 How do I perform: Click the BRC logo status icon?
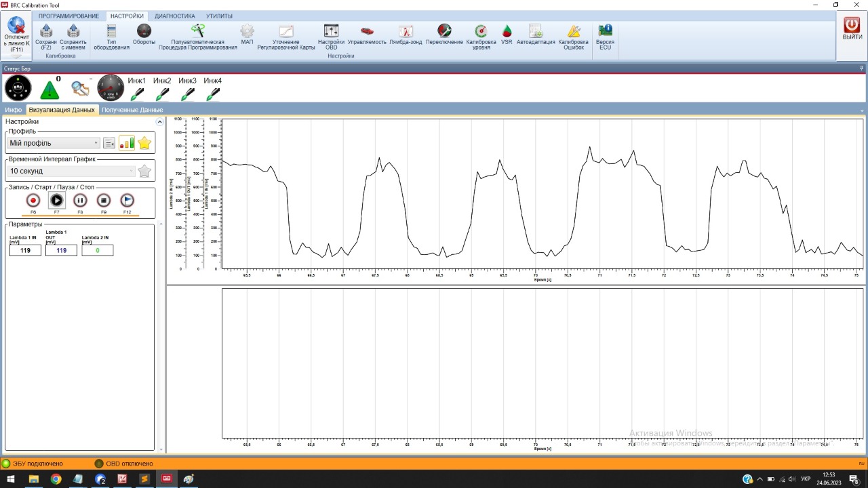click(18, 88)
